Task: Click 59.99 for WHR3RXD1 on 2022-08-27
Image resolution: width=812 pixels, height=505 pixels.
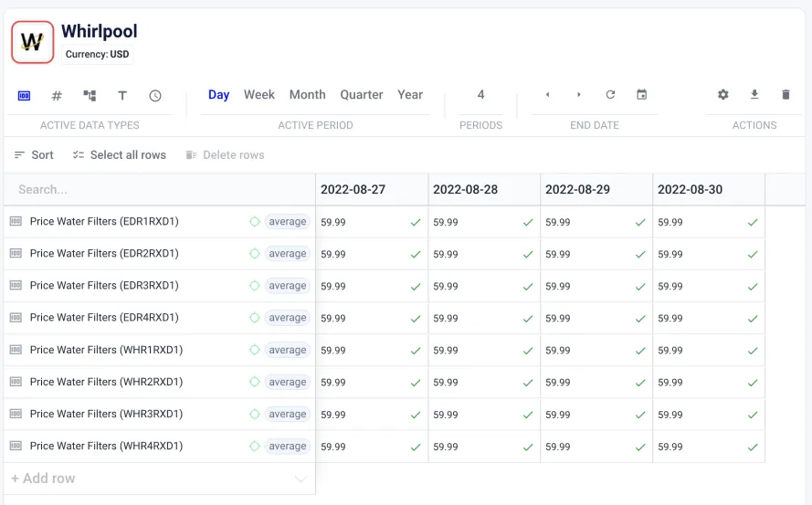Action: point(333,415)
